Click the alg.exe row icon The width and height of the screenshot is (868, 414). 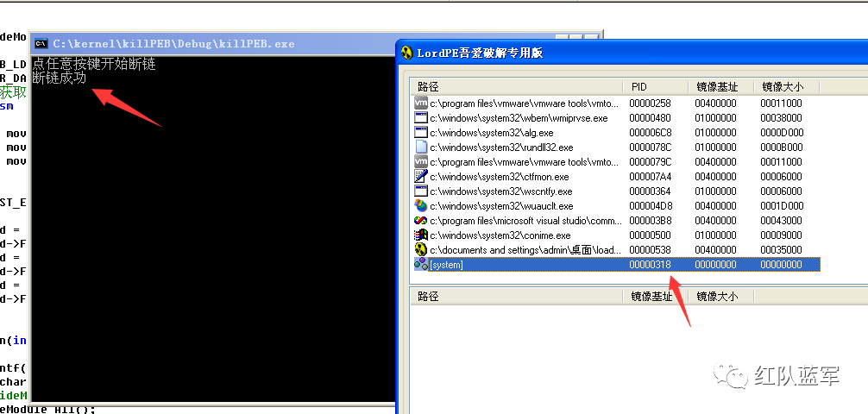tap(421, 132)
